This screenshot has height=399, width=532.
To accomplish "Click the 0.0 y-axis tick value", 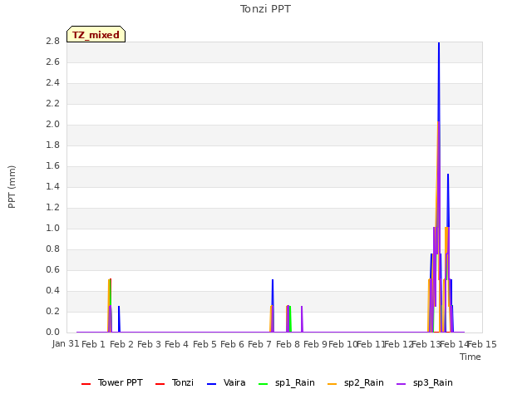I will (52, 332).
